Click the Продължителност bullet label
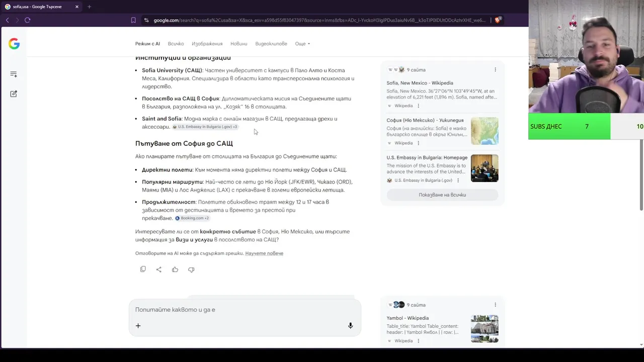Viewport: 644px width, 362px height. (169, 202)
